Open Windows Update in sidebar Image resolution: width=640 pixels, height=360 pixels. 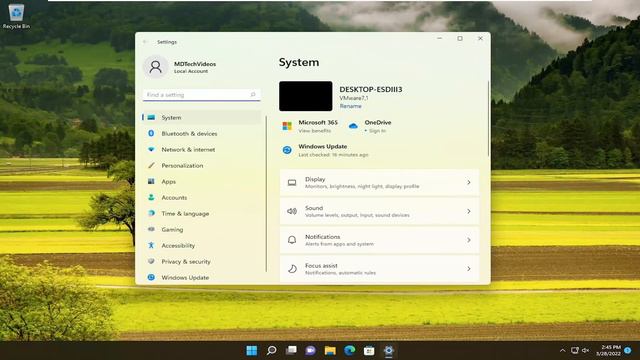click(202, 277)
